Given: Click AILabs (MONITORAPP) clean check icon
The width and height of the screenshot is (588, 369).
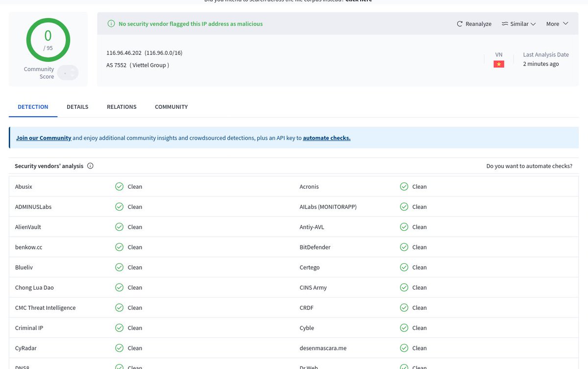Looking at the screenshot, I should click(x=404, y=207).
